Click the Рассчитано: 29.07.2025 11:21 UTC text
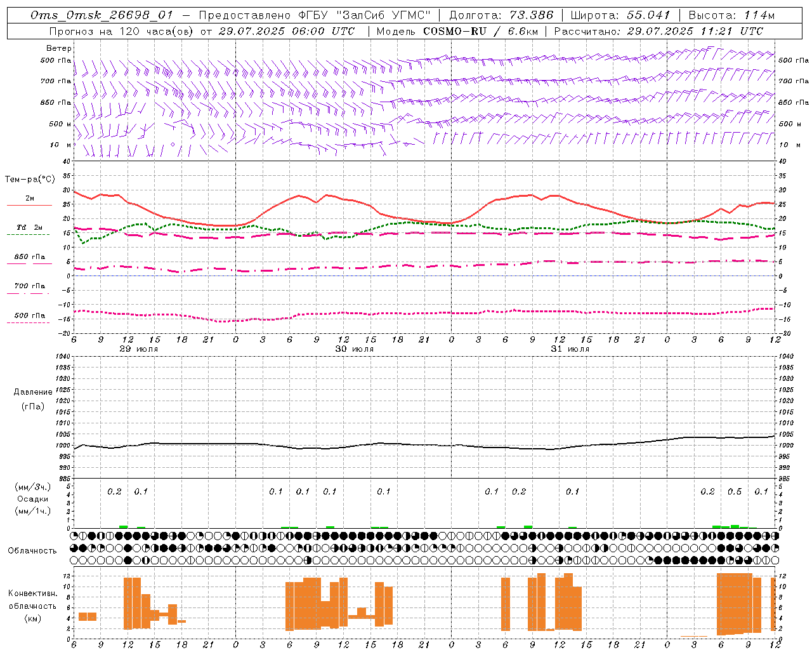The width and height of the screenshot is (812, 650). click(658, 30)
